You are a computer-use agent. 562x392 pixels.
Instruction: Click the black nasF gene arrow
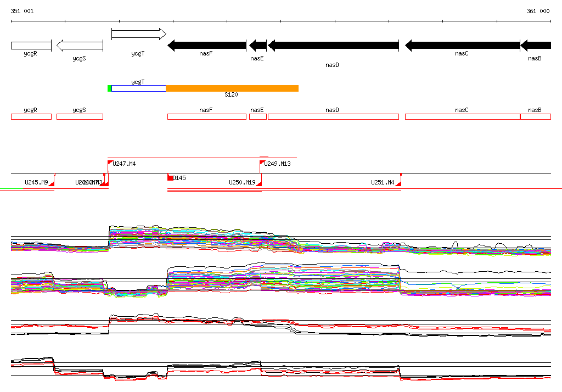tap(206, 46)
